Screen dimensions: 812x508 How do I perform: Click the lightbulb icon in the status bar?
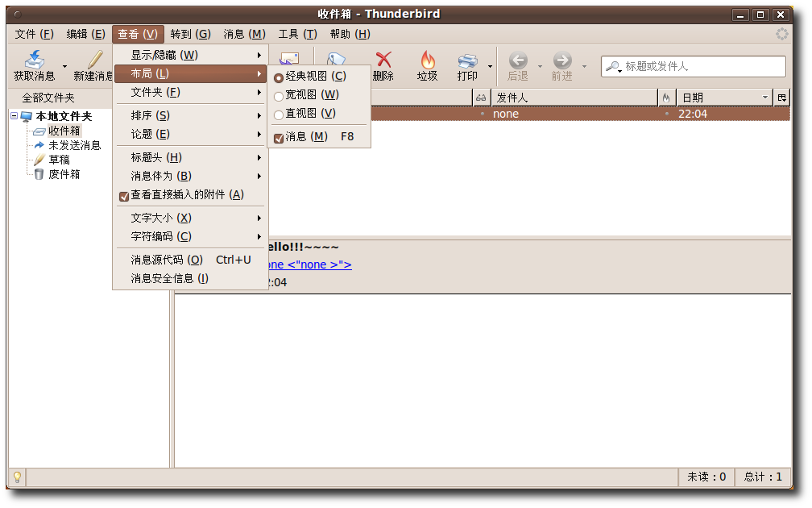tap(17, 477)
